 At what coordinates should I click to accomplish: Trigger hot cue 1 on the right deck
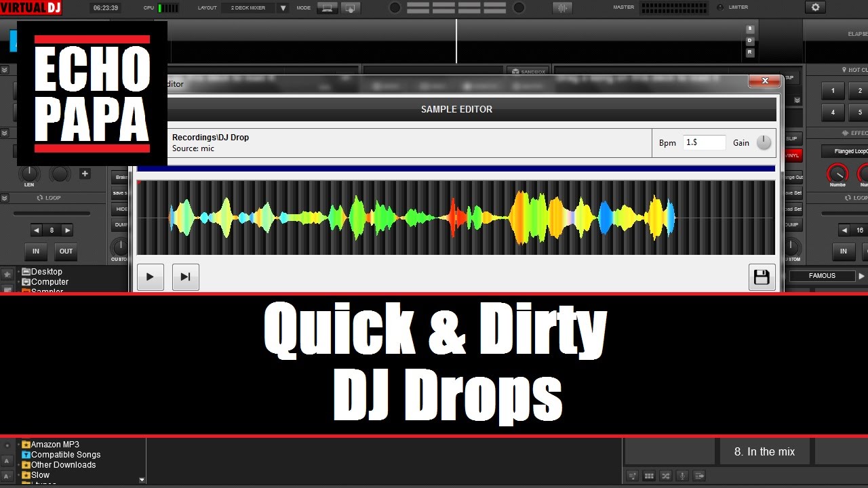coord(833,91)
